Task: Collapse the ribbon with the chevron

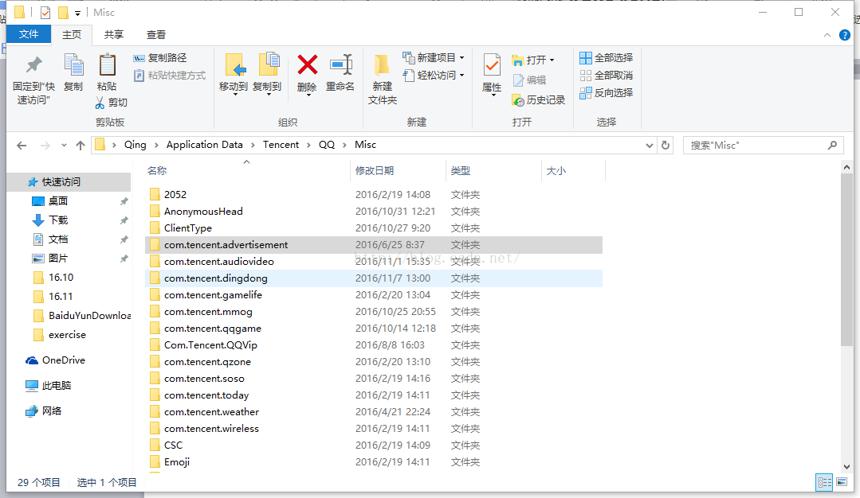Action: [827, 35]
